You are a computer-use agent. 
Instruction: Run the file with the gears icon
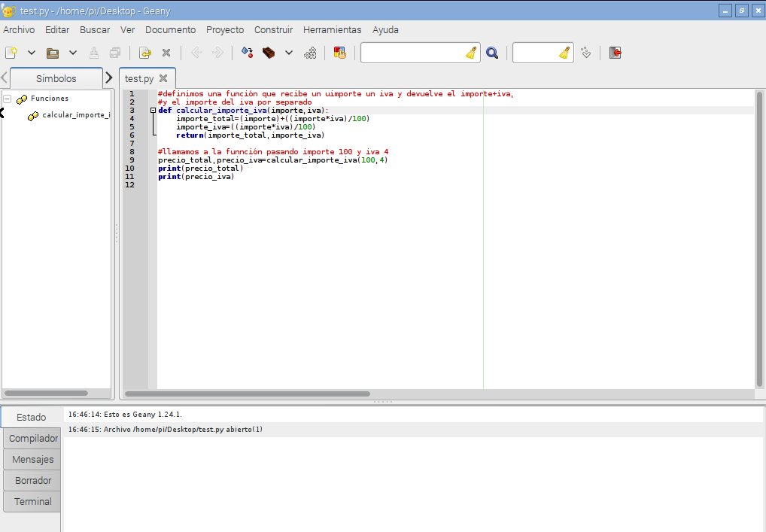[x=310, y=53]
